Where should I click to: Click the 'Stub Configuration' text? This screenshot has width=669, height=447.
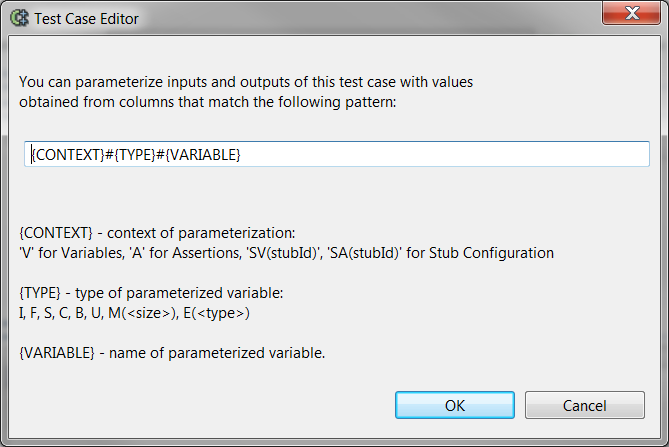click(x=492, y=253)
